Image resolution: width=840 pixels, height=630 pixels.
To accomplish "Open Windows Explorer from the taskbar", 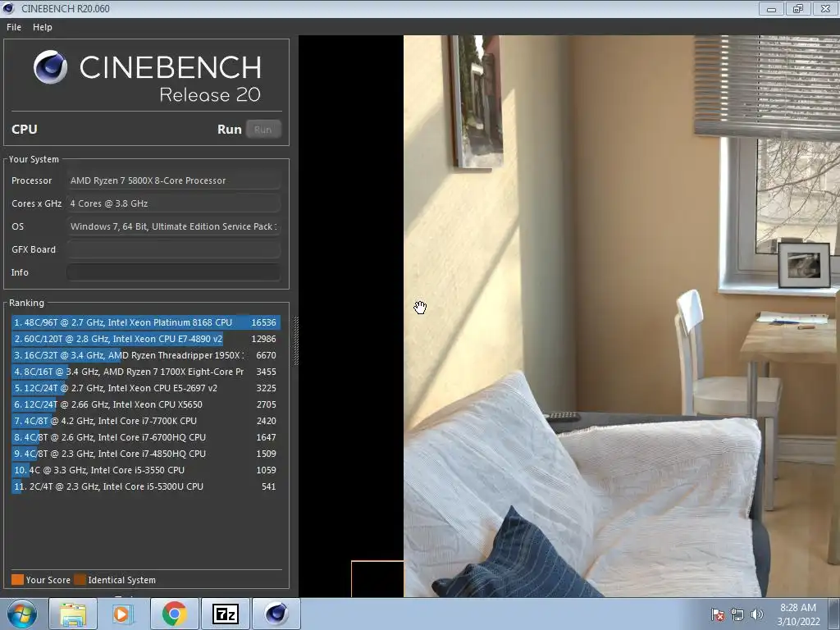I will pos(73,614).
